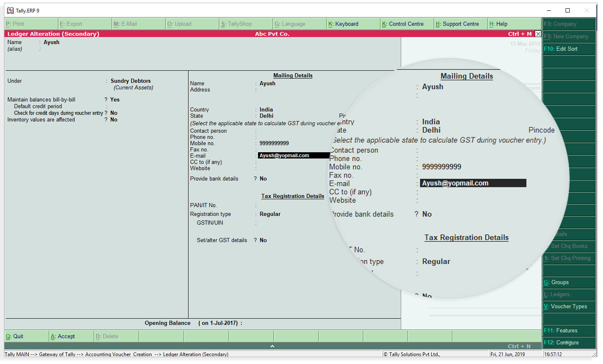Click the Abc Pvt Co. company title
This screenshot has height=364, width=603.
pos(272,34)
